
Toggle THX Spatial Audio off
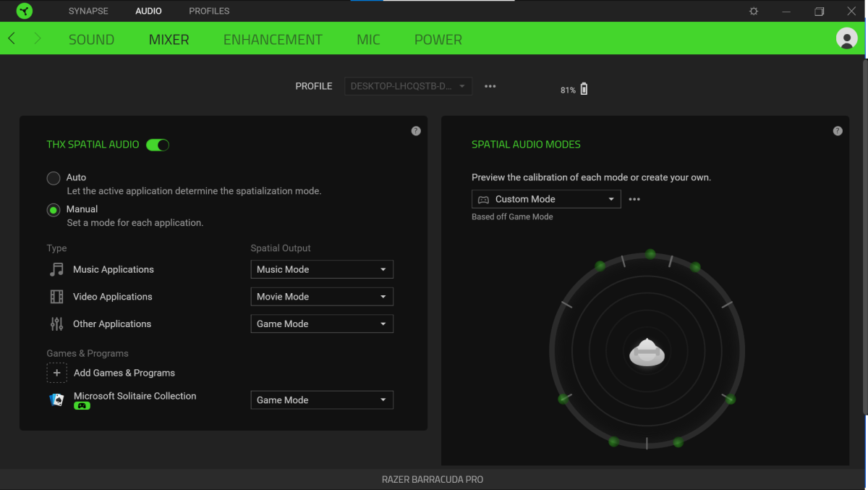click(x=158, y=145)
